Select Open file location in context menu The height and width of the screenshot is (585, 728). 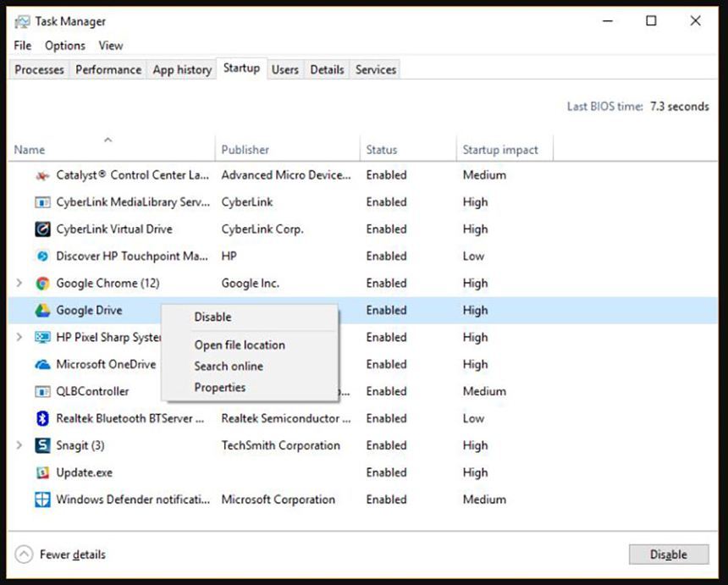[240, 345]
